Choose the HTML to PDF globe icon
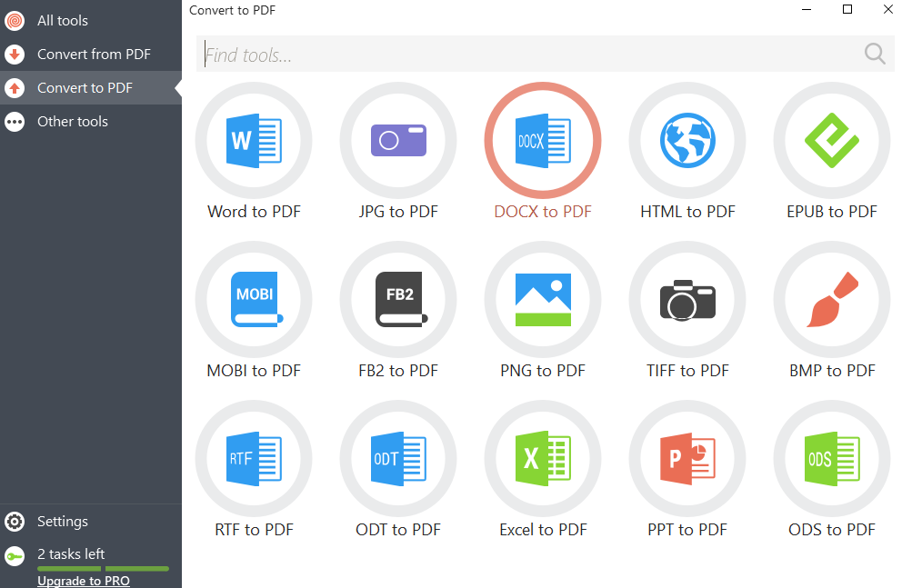 coord(687,141)
